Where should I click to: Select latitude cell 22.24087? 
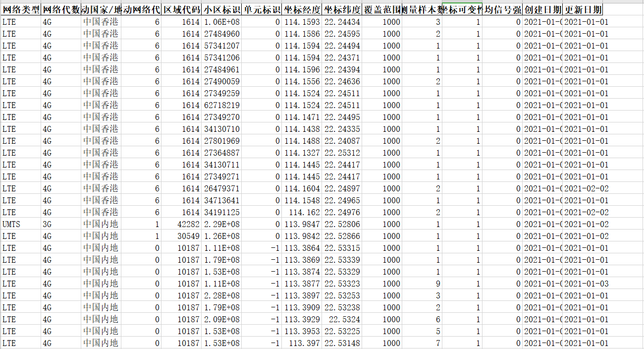[342, 141]
